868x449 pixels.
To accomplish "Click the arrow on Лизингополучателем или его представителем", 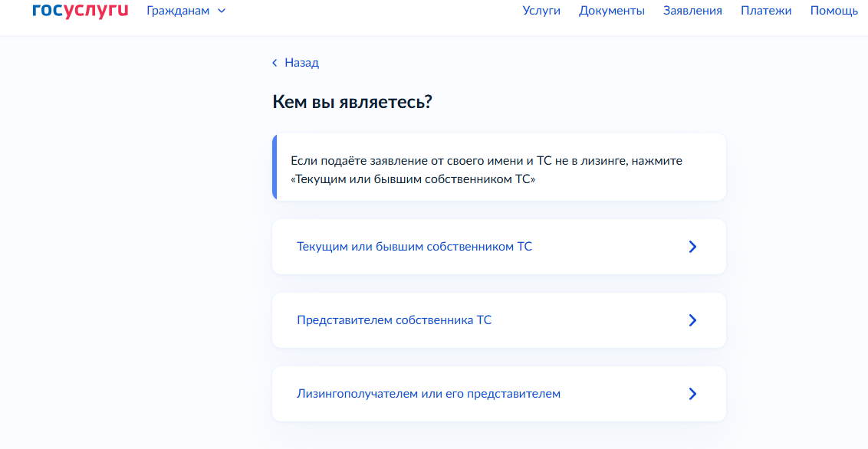I will pos(692,394).
